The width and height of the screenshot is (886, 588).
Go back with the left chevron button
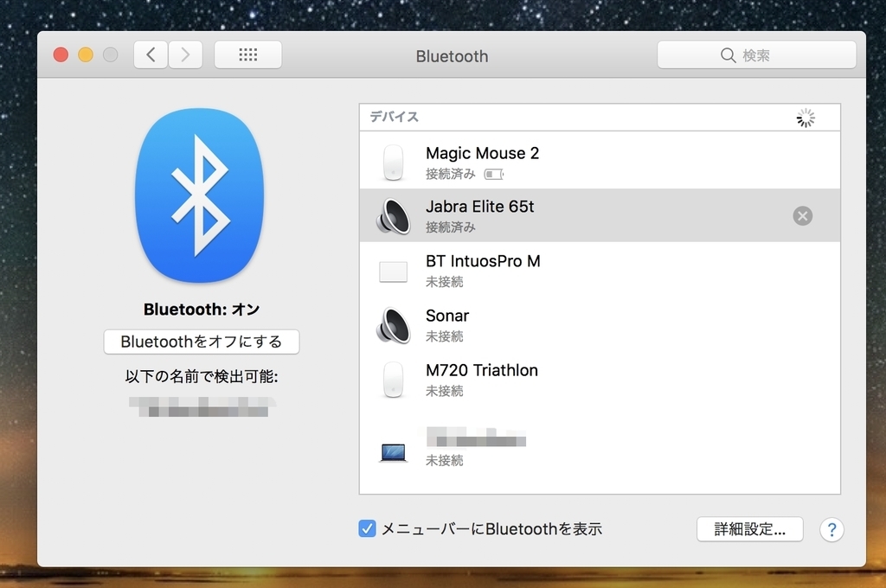click(151, 54)
